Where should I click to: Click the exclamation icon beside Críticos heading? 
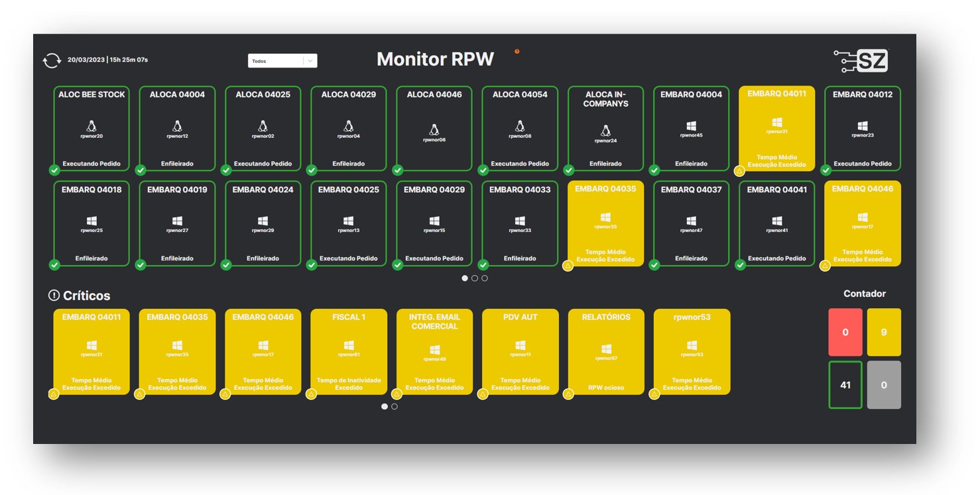[54, 296]
